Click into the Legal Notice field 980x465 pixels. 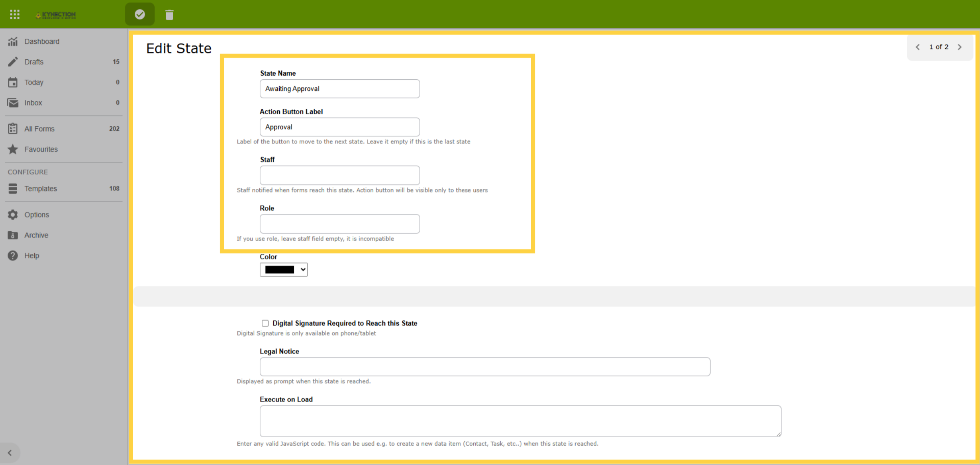[485, 367]
